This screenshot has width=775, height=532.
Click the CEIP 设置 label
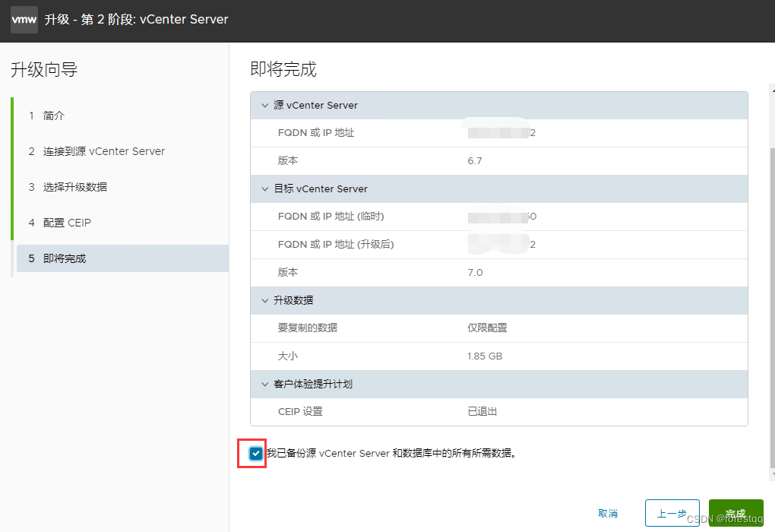tap(300, 411)
